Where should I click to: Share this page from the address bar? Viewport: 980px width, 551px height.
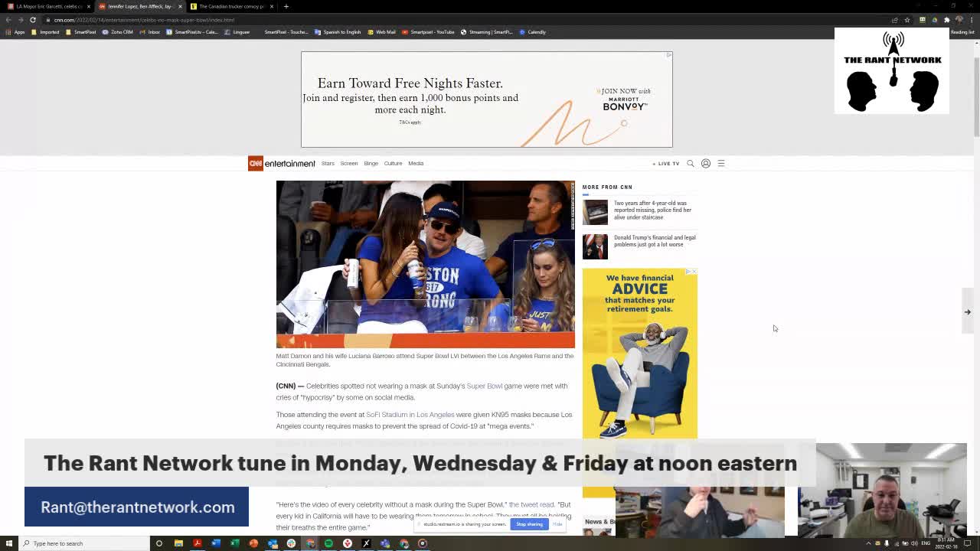point(895,20)
